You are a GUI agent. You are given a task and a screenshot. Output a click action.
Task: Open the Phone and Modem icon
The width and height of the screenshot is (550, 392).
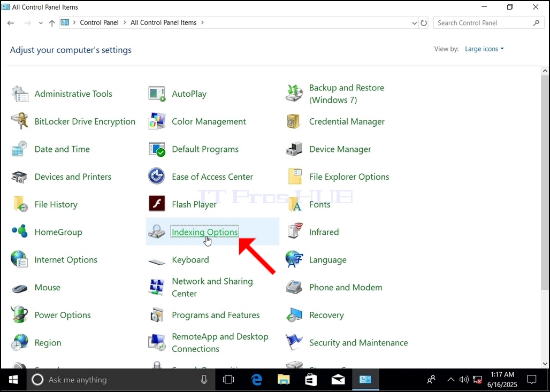coord(294,287)
